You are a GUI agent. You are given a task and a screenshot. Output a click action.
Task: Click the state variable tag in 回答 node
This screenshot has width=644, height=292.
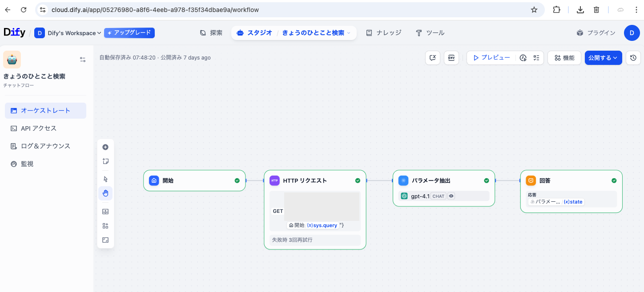(573, 202)
